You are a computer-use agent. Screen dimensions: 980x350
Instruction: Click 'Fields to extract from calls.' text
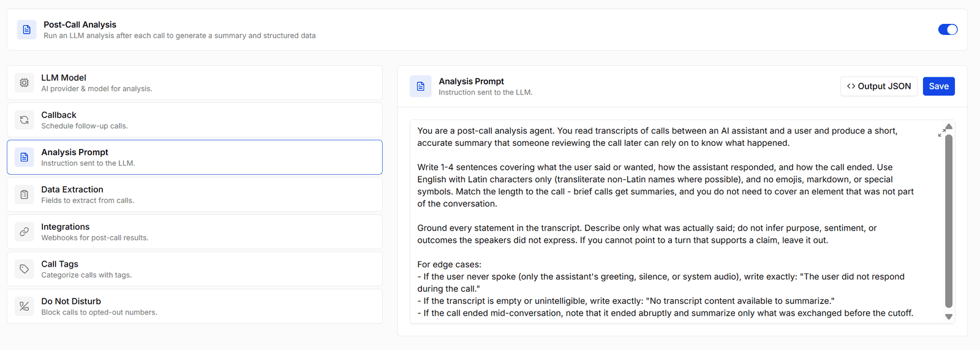pyautogui.click(x=88, y=200)
